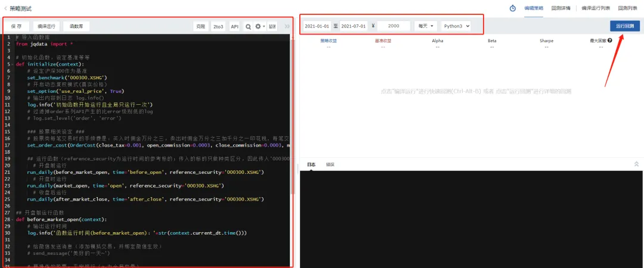This screenshot has width=644, height=268.
Task: Click the stopwatch timer icon
Action: click(x=513, y=8)
